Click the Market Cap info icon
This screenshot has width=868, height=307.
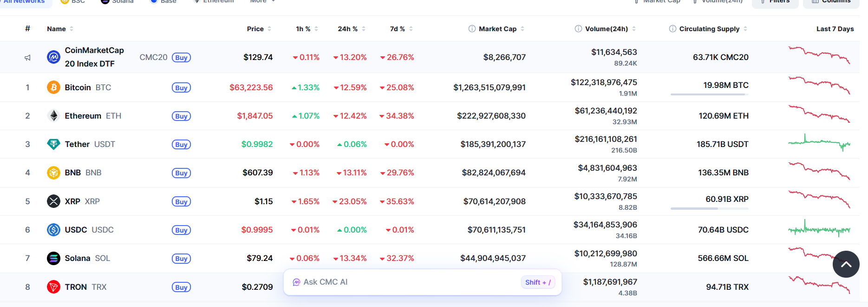click(472, 29)
